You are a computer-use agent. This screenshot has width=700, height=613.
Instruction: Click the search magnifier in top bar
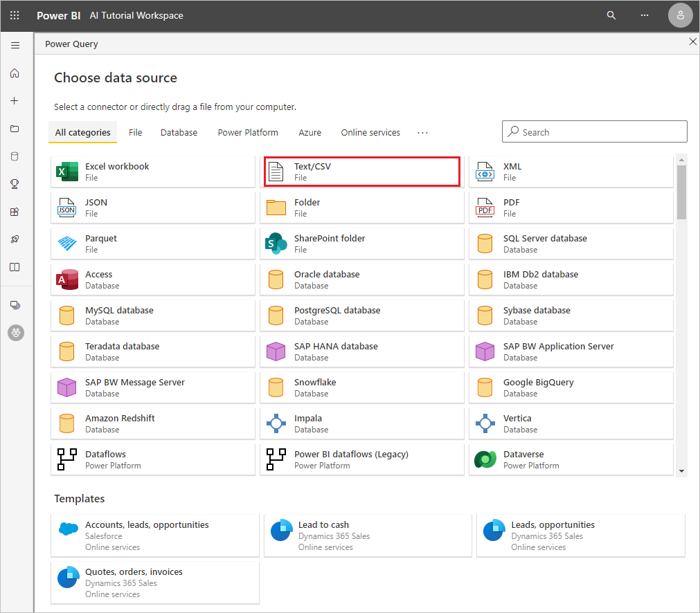point(611,15)
